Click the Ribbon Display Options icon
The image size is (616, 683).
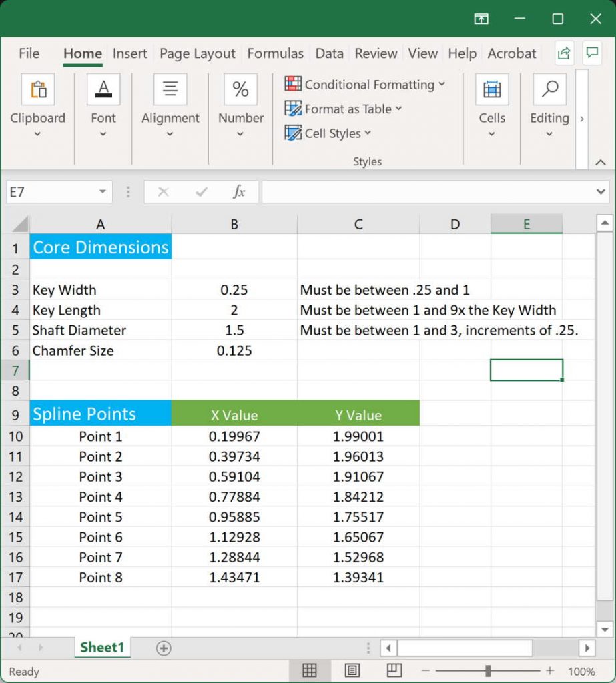481,19
